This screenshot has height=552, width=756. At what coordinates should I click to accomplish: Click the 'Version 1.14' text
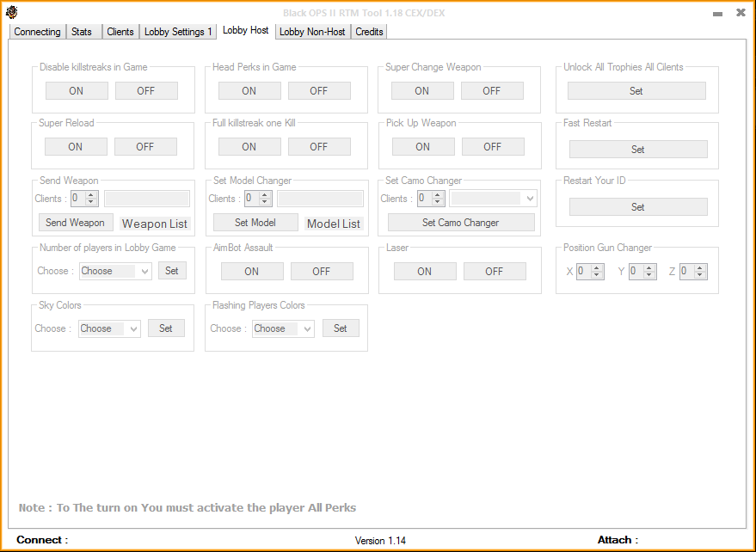point(380,541)
